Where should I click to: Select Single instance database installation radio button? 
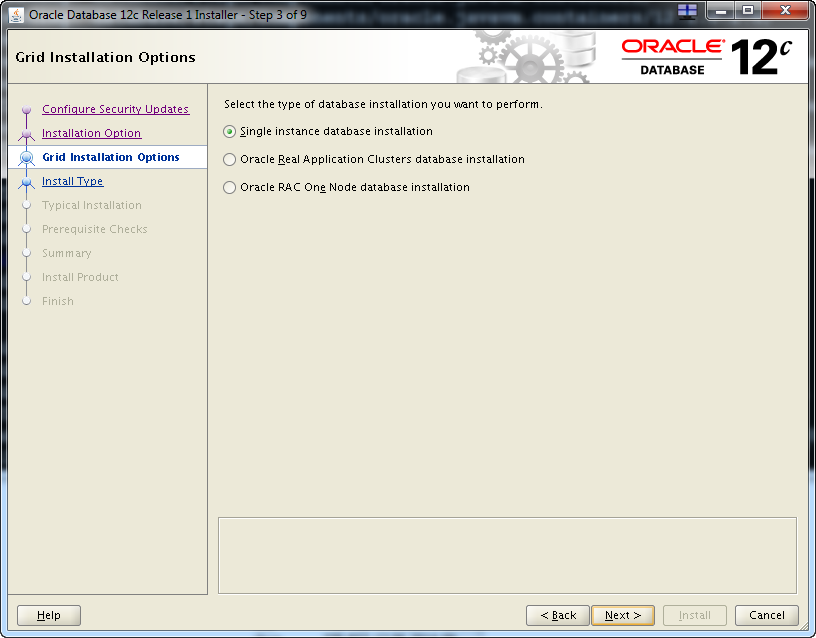[230, 132]
